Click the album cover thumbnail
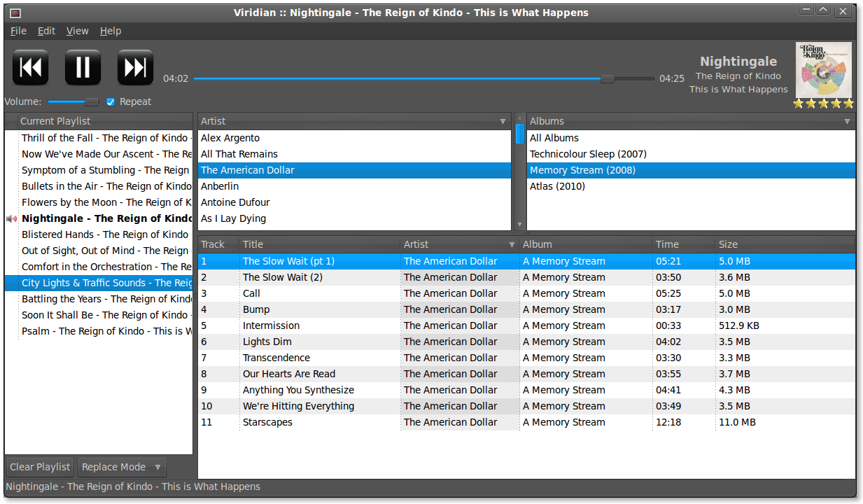 pos(824,69)
